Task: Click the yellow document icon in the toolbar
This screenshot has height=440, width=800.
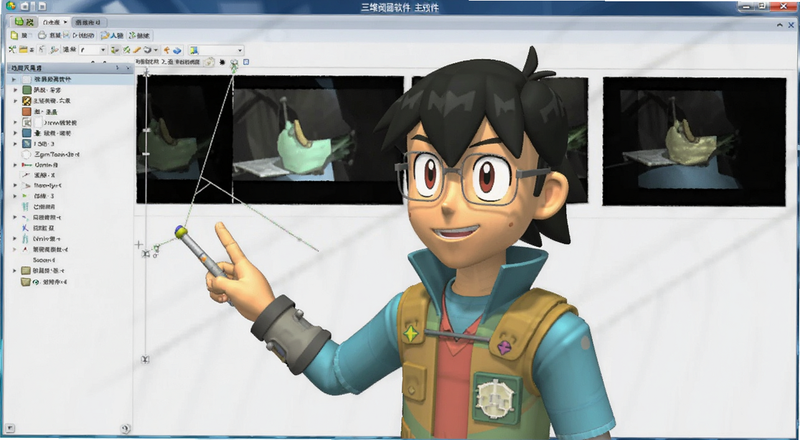Action: (x=14, y=35)
